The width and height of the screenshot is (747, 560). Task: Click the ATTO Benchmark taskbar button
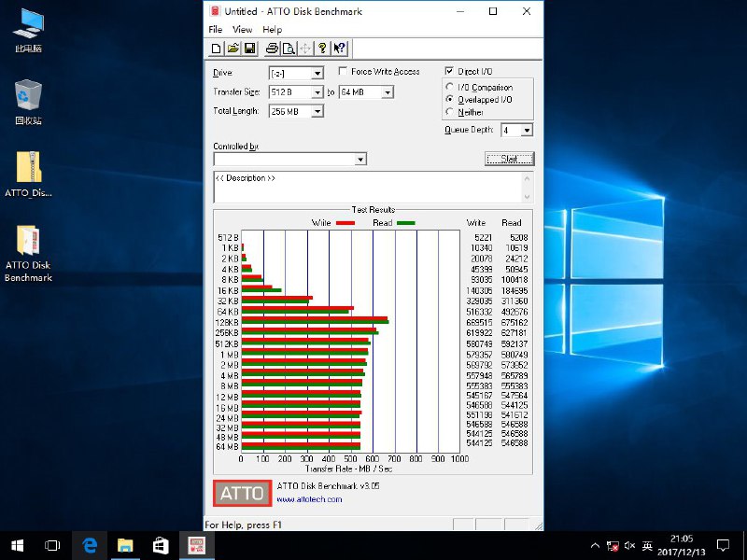tap(197, 545)
